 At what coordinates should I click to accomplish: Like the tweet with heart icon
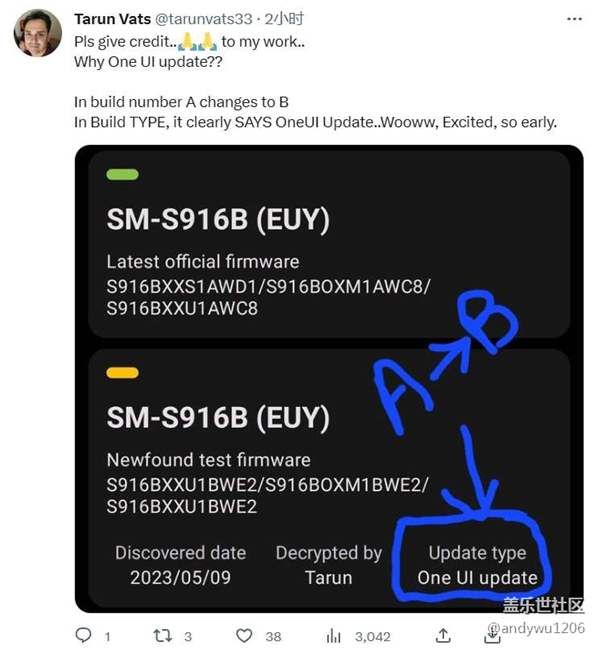pyautogui.click(x=244, y=635)
